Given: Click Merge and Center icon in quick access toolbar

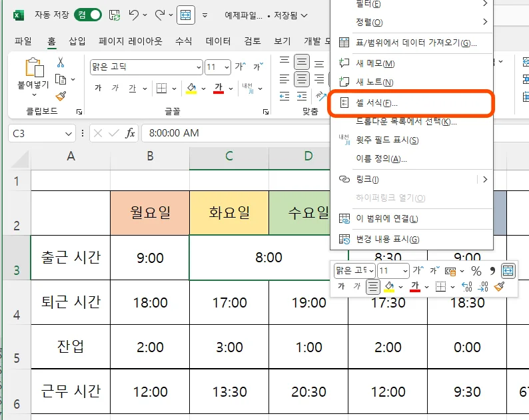Looking at the screenshot, I should pyautogui.click(x=186, y=15).
